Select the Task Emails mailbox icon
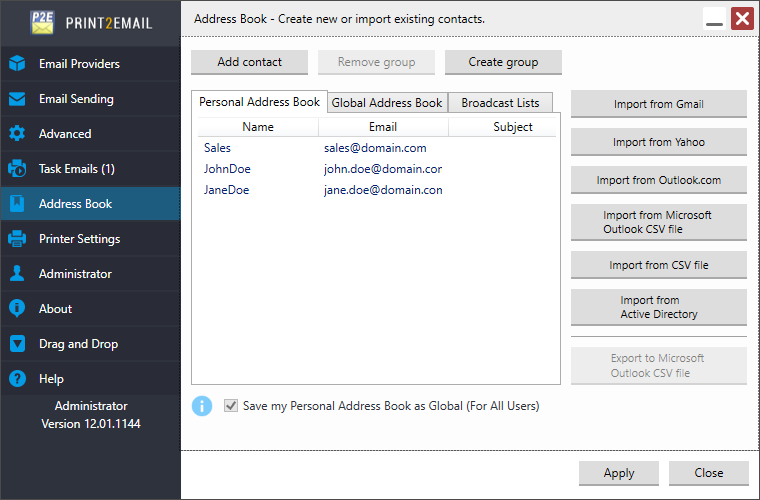 point(17,169)
